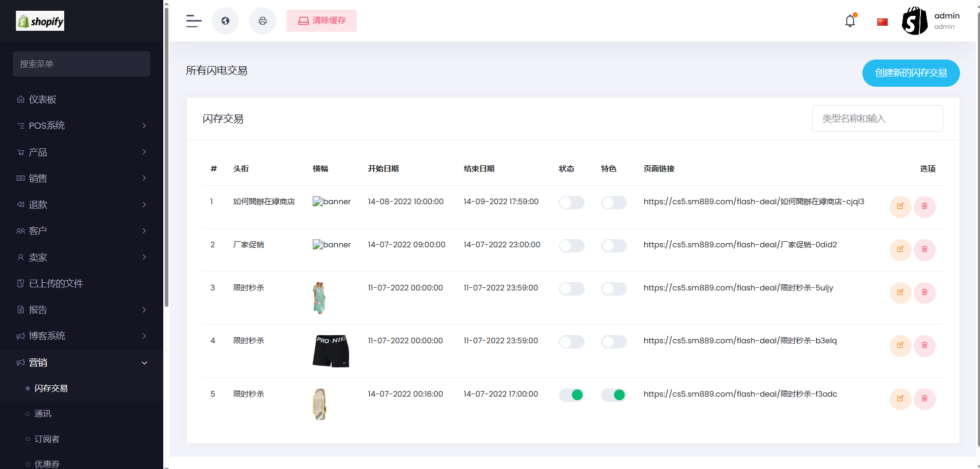Click the 创建新的闪存交易 button
This screenshot has width=980, height=469.
pyautogui.click(x=911, y=73)
